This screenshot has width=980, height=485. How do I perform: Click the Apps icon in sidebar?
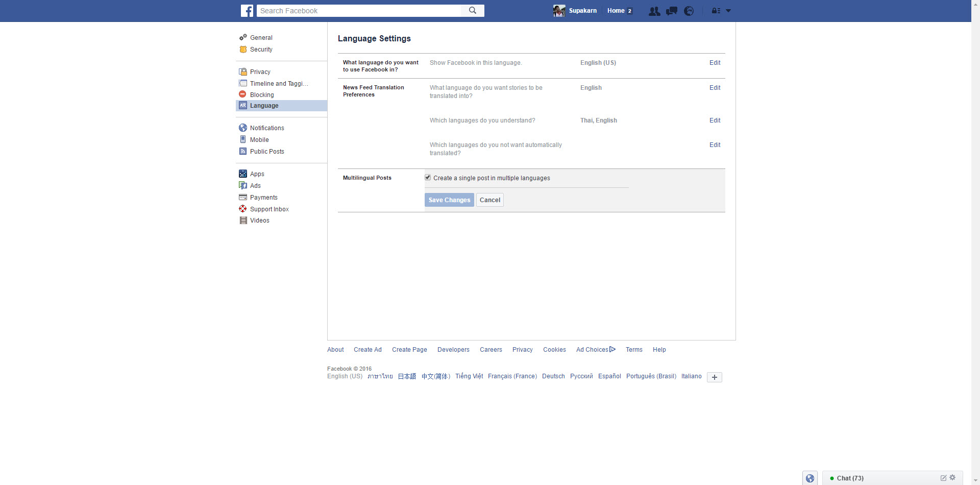click(x=243, y=174)
